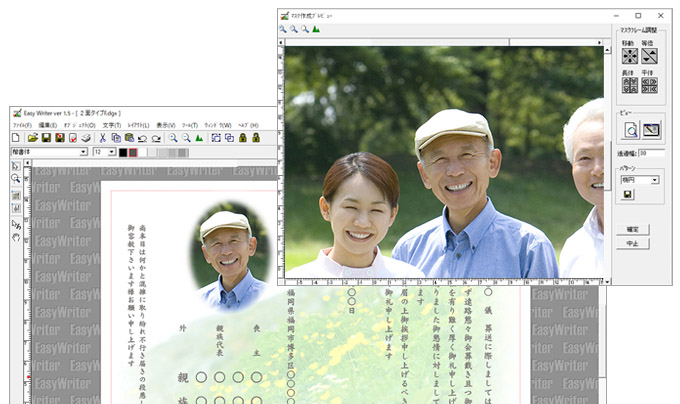Click the third zoom icon in mask preview window

click(x=305, y=29)
